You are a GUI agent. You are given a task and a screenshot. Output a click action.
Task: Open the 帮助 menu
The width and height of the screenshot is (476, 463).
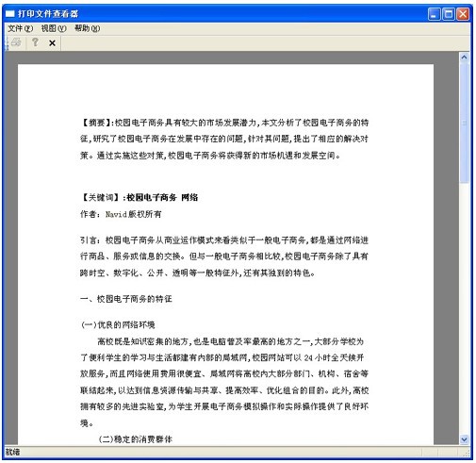click(x=87, y=28)
